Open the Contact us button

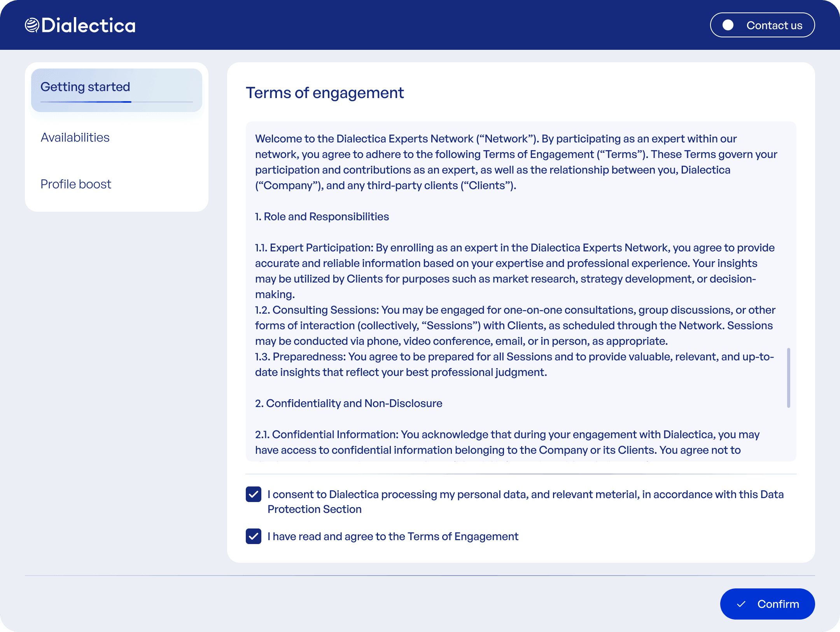tap(762, 25)
